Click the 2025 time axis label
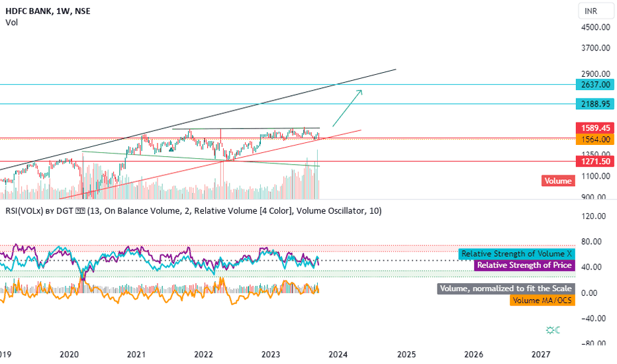The image size is (617, 364). [x=406, y=355]
